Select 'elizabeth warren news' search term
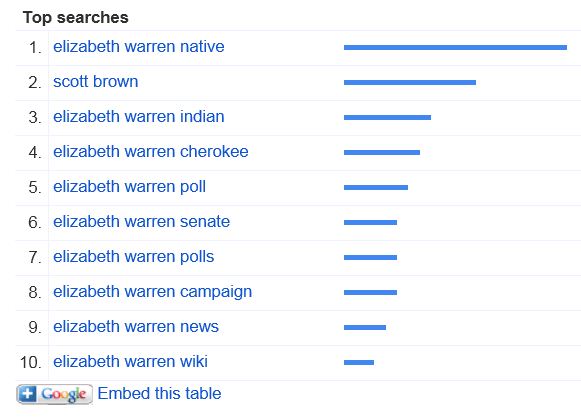The width and height of the screenshot is (581, 417). [136, 327]
